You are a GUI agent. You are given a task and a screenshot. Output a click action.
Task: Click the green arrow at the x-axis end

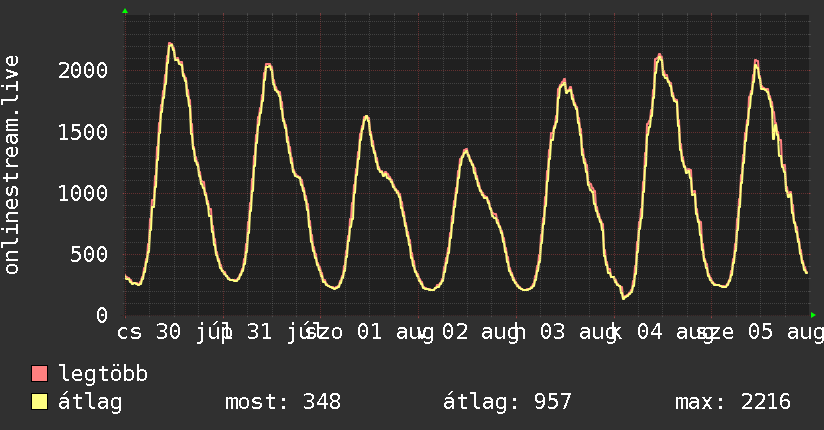coord(813,315)
